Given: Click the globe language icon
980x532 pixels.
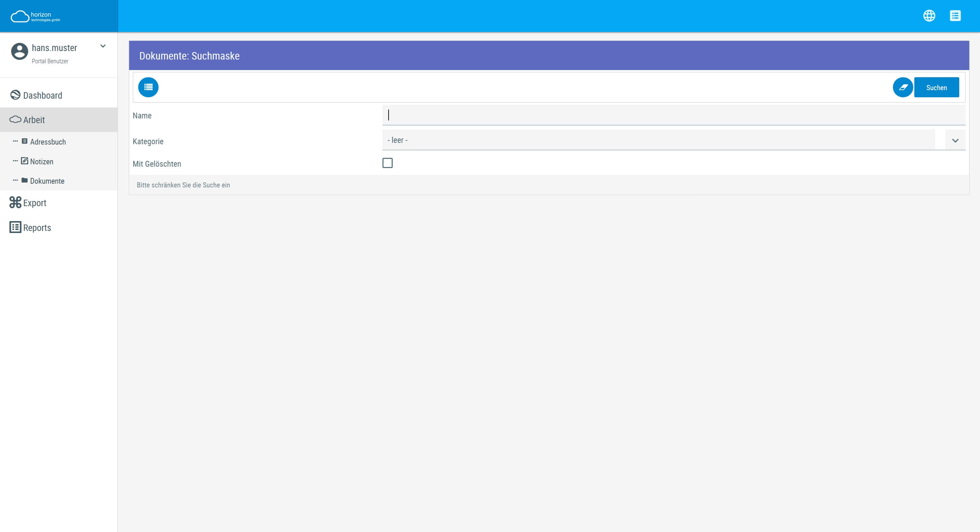Looking at the screenshot, I should click(x=929, y=16).
